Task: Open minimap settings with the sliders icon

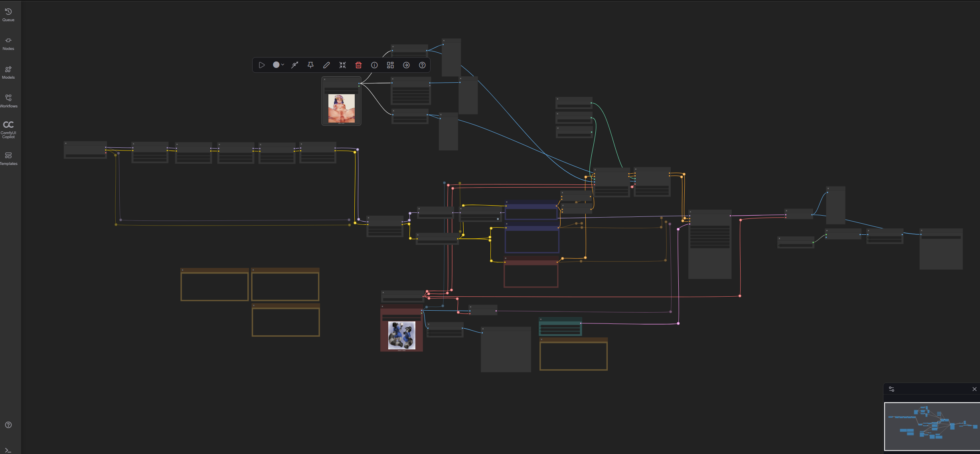Action: [891, 389]
